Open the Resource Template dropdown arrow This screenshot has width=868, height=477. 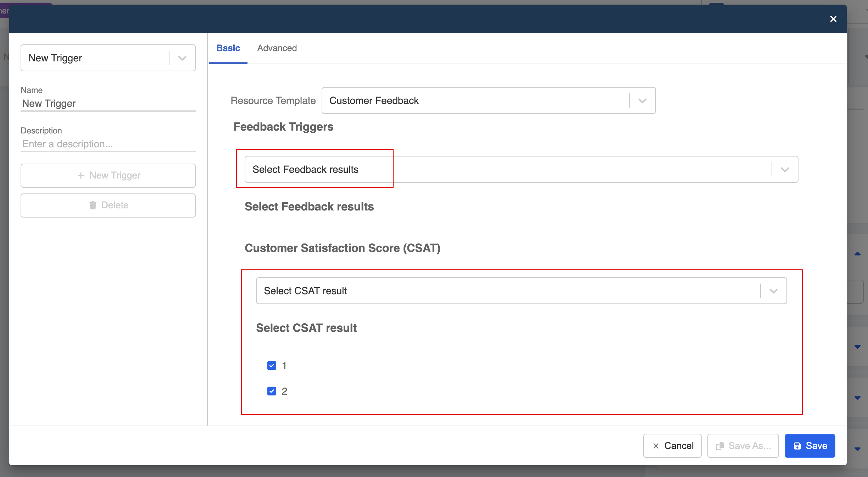coord(642,101)
